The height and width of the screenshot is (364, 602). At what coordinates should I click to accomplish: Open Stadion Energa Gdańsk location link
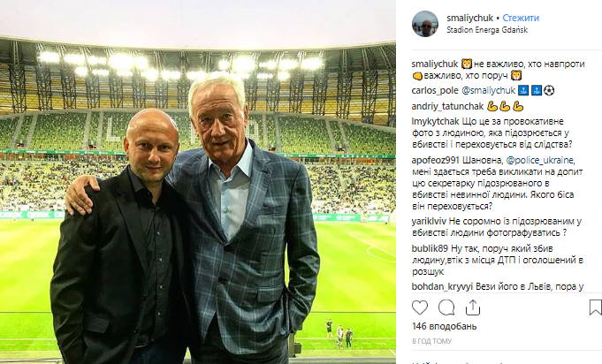click(487, 30)
